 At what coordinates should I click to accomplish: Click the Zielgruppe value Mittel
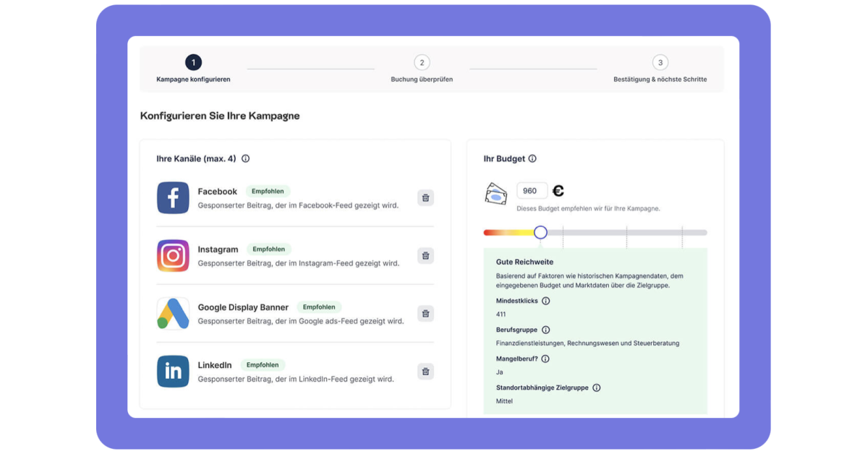(504, 401)
